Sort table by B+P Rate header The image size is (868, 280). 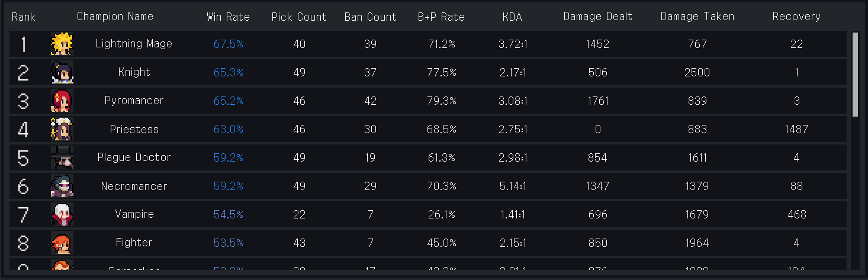click(x=441, y=17)
